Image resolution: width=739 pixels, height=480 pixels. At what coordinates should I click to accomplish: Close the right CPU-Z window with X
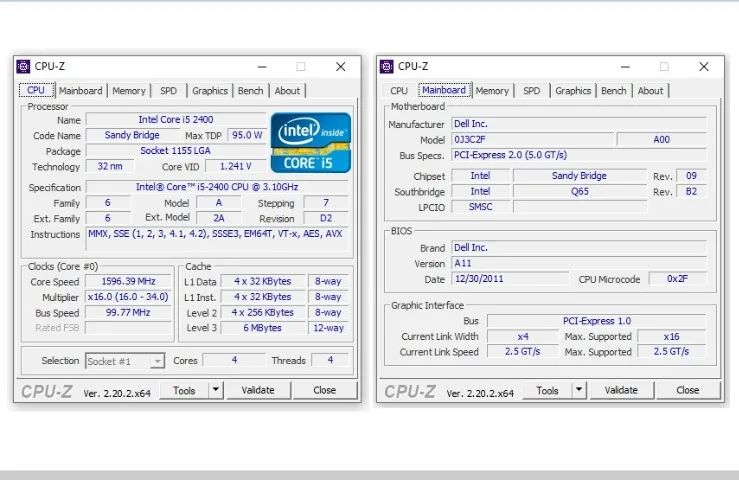click(x=704, y=67)
